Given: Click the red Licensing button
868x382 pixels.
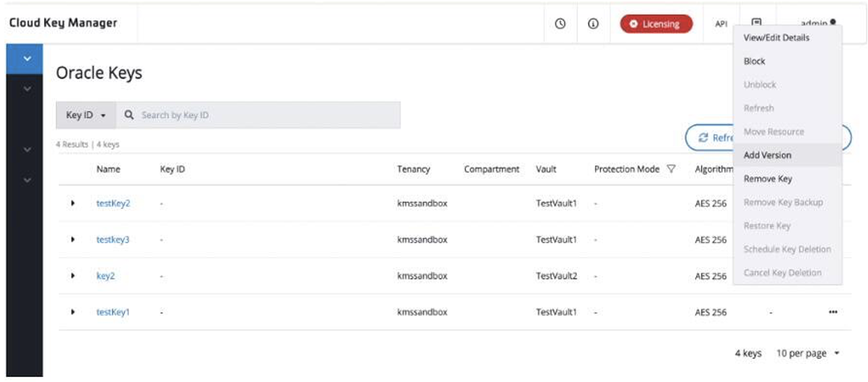Looking at the screenshot, I should pyautogui.click(x=656, y=24).
